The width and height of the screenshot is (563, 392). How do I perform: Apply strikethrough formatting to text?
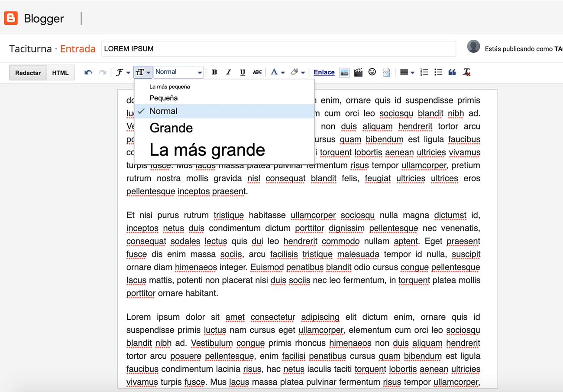click(x=257, y=72)
